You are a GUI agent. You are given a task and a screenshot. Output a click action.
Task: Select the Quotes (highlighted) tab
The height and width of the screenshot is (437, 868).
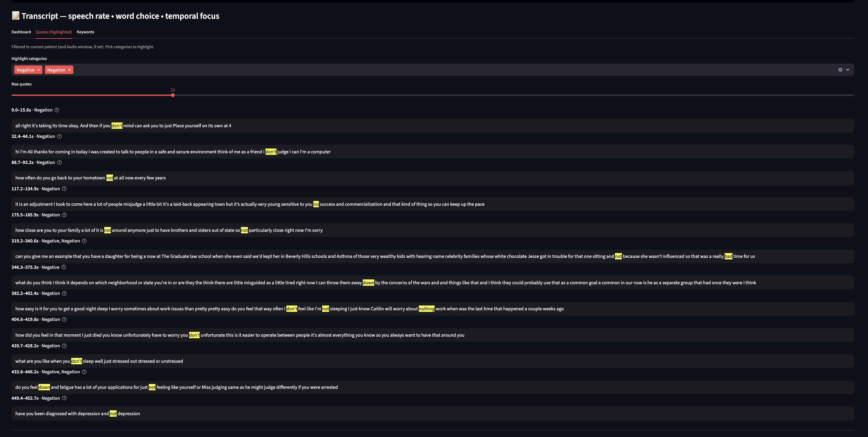(x=54, y=32)
